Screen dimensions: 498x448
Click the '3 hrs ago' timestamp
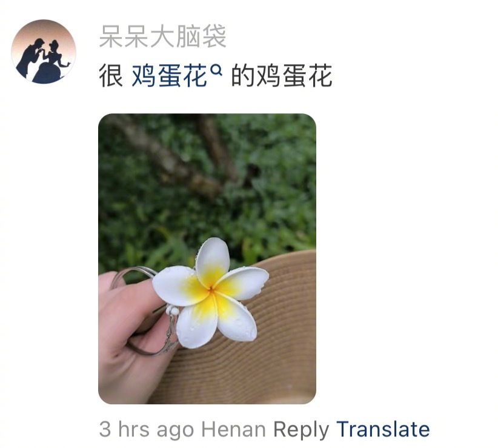147,430
